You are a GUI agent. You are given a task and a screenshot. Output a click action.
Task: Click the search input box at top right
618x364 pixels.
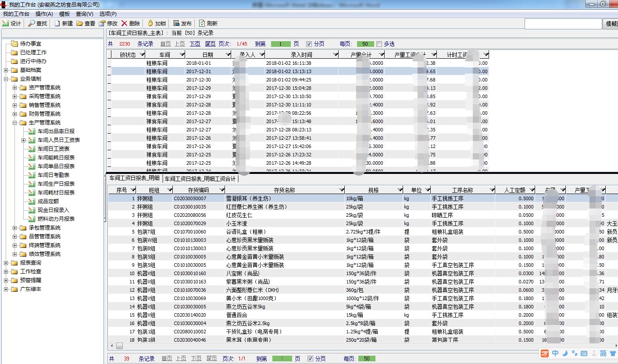coord(563,24)
